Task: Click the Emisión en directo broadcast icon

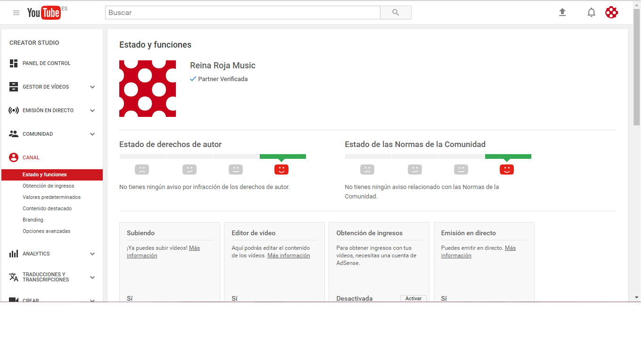Action: click(14, 110)
